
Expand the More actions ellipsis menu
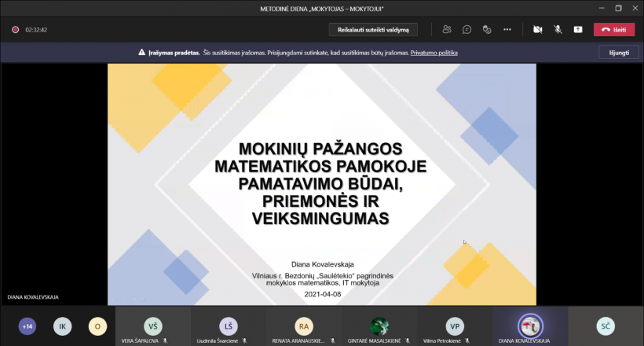507,29
